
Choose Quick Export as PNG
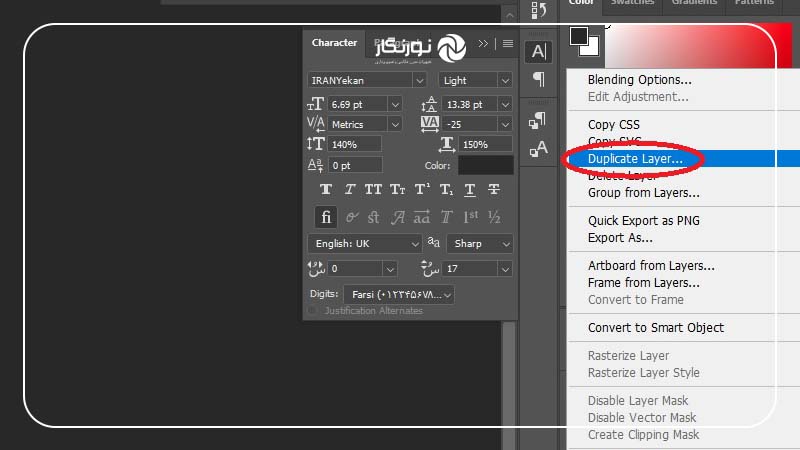(643, 220)
